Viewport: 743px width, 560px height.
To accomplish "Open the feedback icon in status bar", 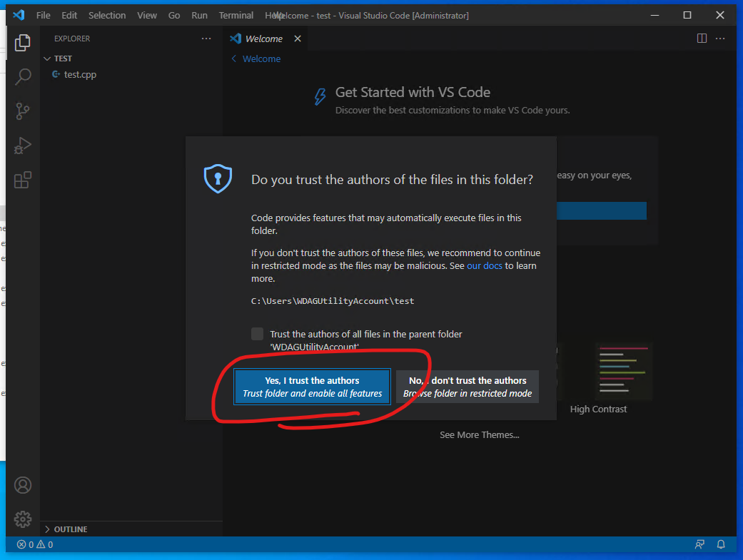I will point(699,544).
